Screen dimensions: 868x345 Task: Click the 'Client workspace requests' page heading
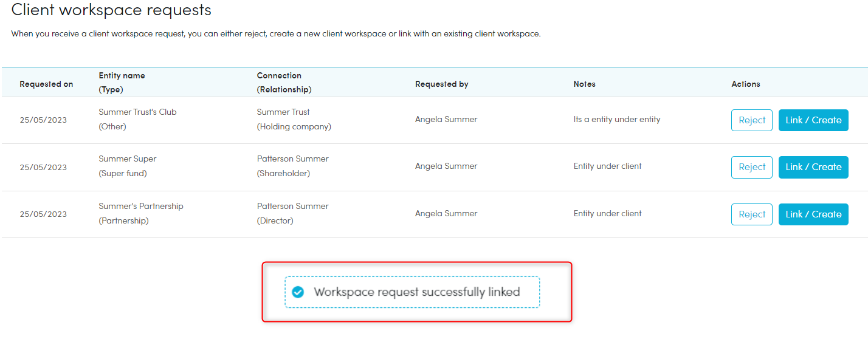[x=111, y=10]
